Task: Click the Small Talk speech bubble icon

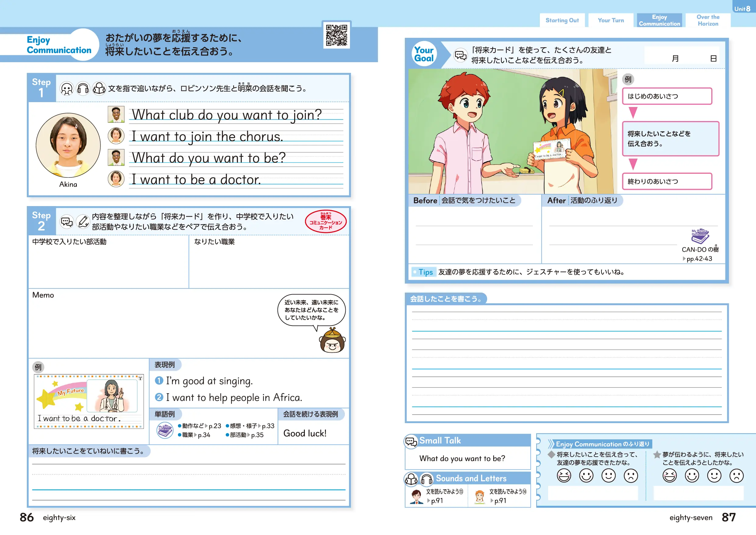Action: point(411,441)
